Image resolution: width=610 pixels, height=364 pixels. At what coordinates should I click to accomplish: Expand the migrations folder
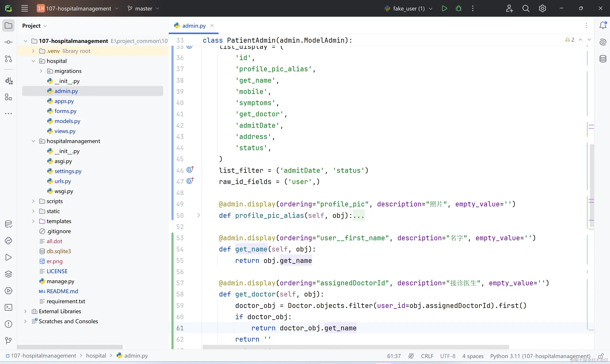coord(41,71)
